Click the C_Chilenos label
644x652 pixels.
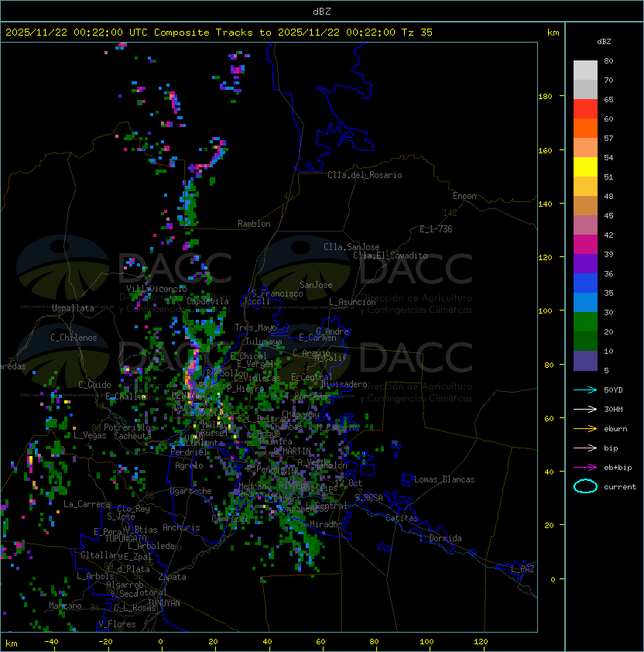click(x=74, y=338)
